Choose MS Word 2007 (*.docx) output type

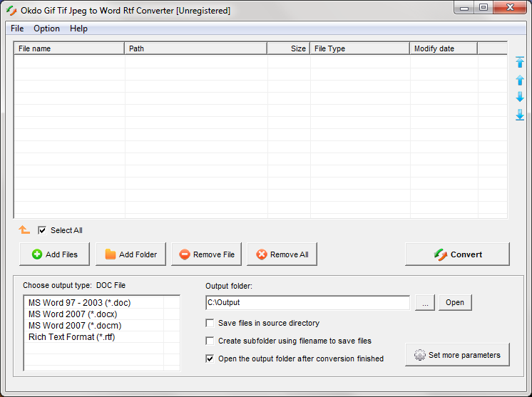[x=73, y=314]
